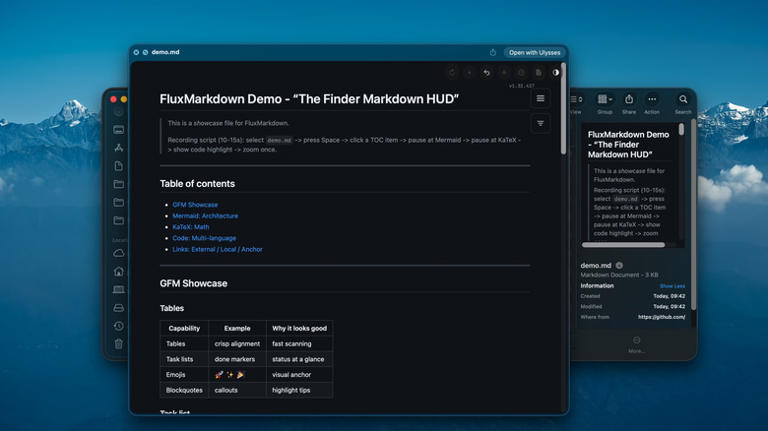Close the demo.md Quick Look preview
The image size is (768, 431).
tap(136, 52)
